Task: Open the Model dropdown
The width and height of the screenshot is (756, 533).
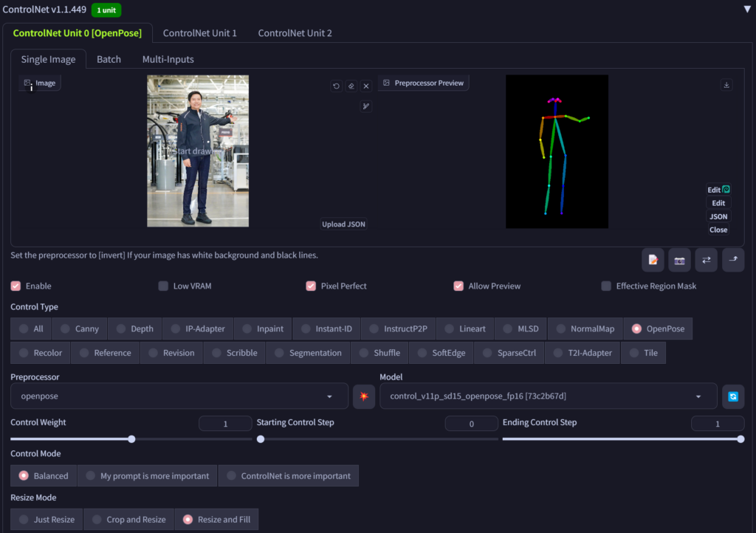Action: pos(548,396)
